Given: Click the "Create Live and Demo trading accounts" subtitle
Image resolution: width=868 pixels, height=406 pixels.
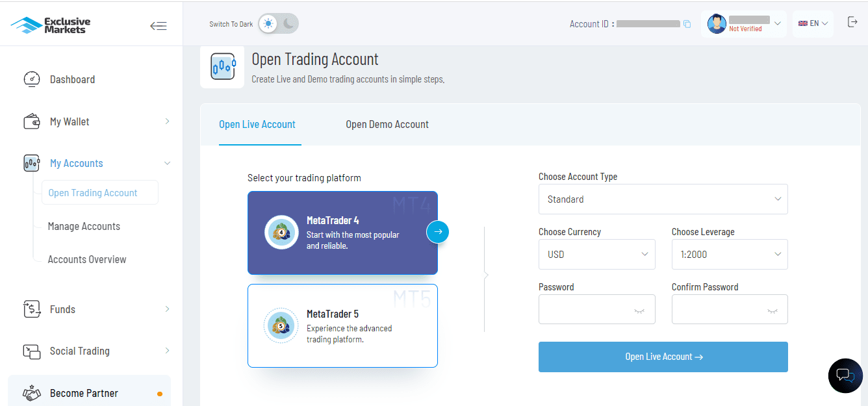Looking at the screenshot, I should point(348,80).
